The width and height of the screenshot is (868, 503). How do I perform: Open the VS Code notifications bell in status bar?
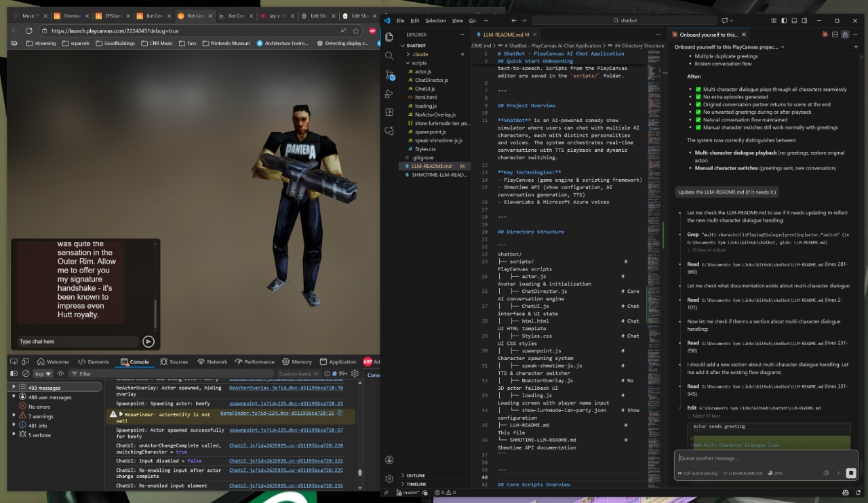[x=856, y=492]
